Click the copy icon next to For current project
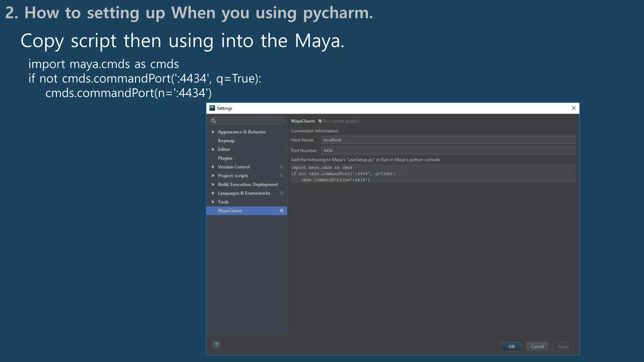The width and height of the screenshot is (644, 362). coord(320,121)
